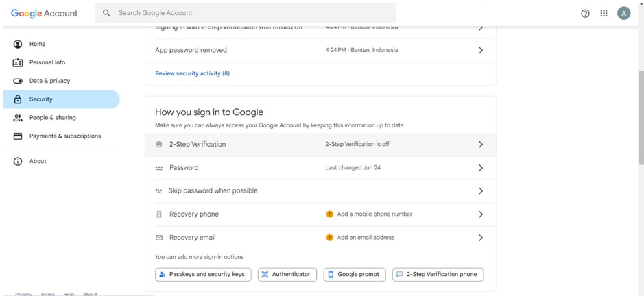The image size is (644, 296).
Task: Click the About footer link
Action: click(x=90, y=294)
